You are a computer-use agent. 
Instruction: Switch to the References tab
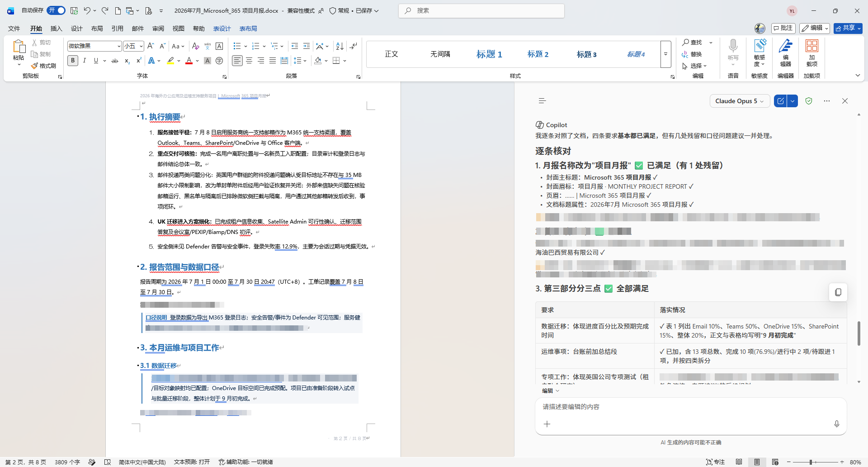[117, 29]
